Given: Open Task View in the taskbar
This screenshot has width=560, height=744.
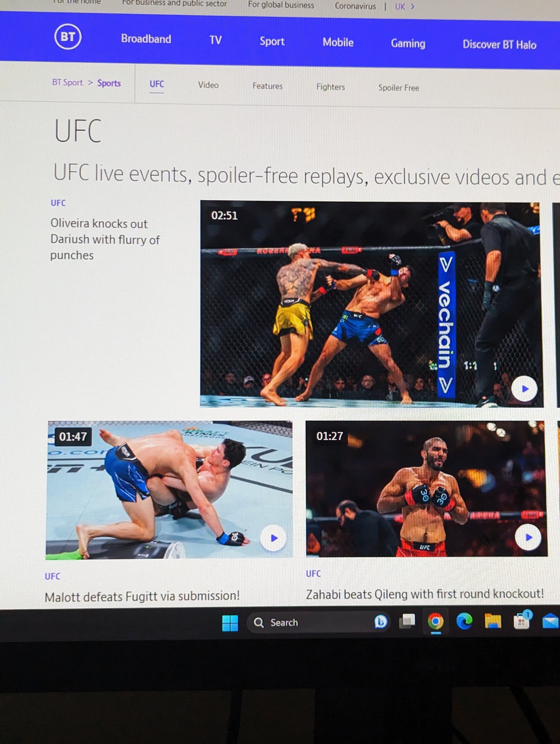Looking at the screenshot, I should [407, 622].
